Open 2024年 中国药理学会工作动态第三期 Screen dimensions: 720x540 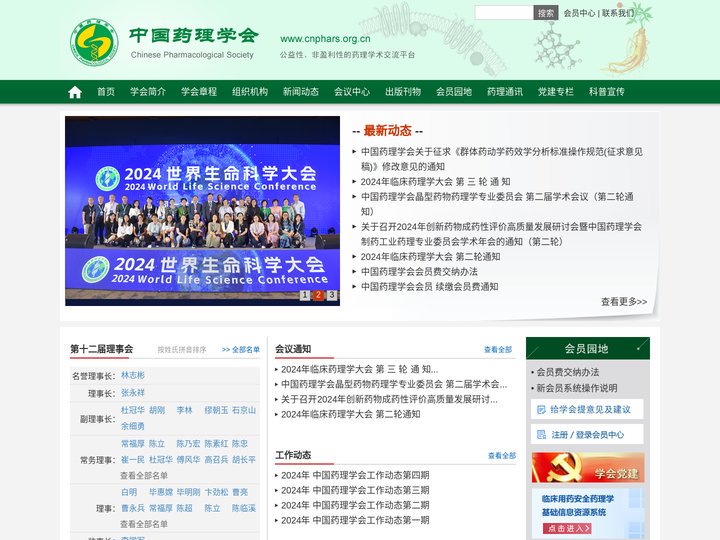(x=355, y=490)
